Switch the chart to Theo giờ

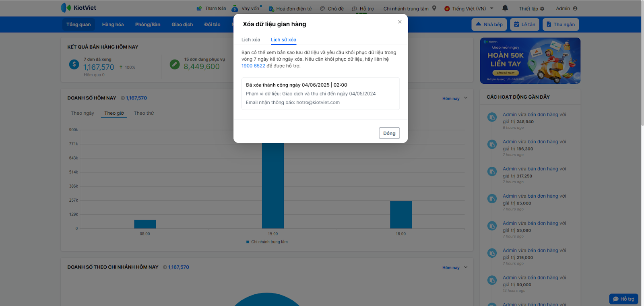(114, 113)
